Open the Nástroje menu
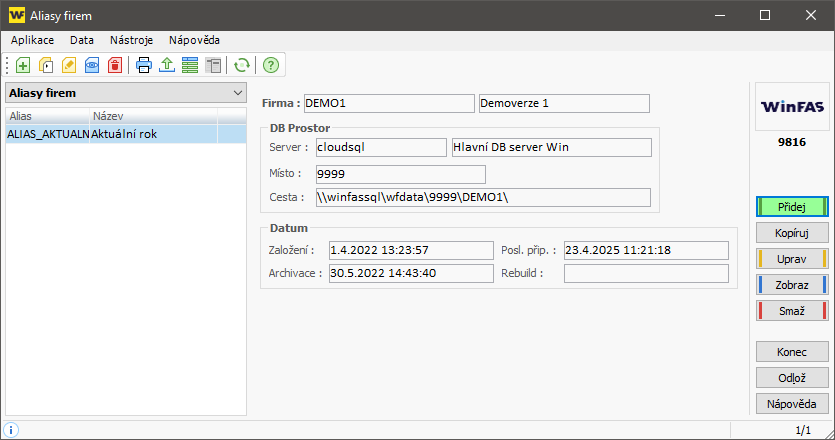 (x=131, y=40)
